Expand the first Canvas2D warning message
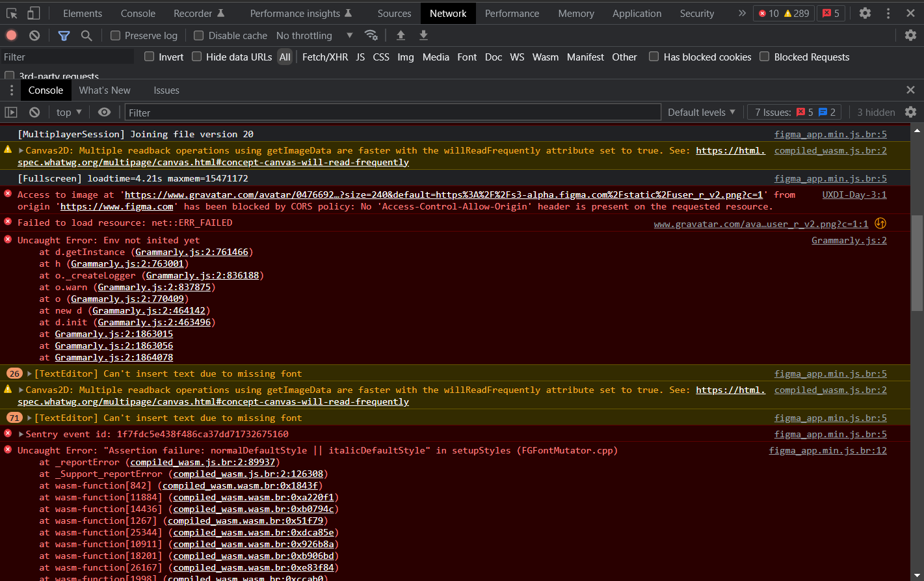 click(x=21, y=150)
